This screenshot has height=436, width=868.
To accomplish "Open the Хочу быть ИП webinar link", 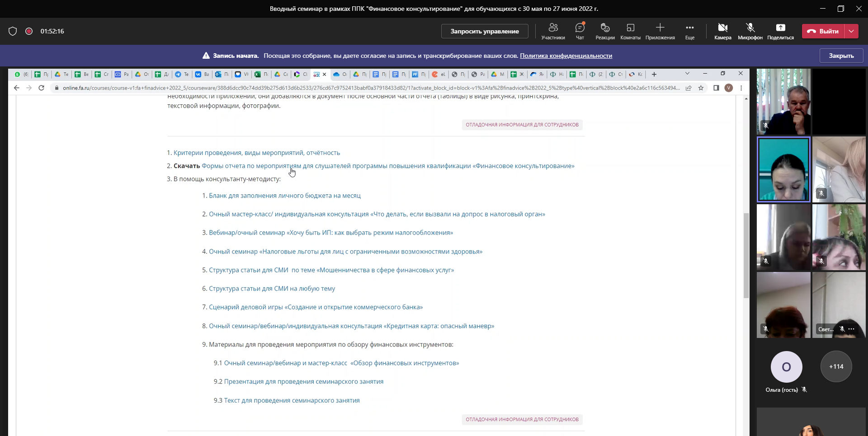I will [x=331, y=233].
